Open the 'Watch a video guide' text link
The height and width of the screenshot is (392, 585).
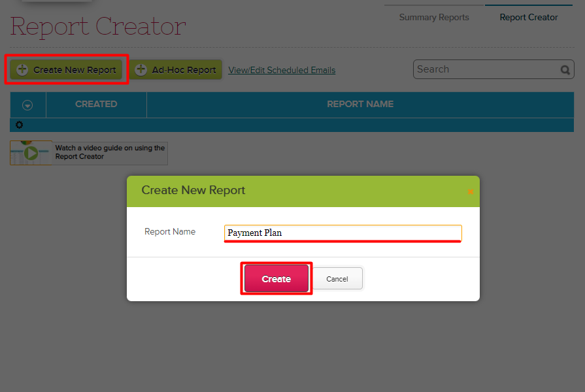[110, 152]
